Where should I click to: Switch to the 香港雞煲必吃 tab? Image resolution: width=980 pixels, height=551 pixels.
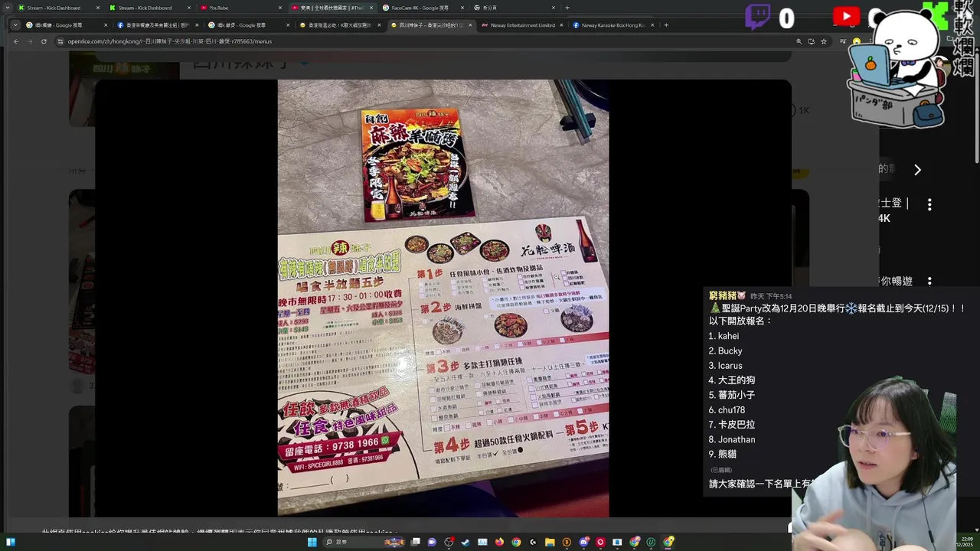click(340, 24)
